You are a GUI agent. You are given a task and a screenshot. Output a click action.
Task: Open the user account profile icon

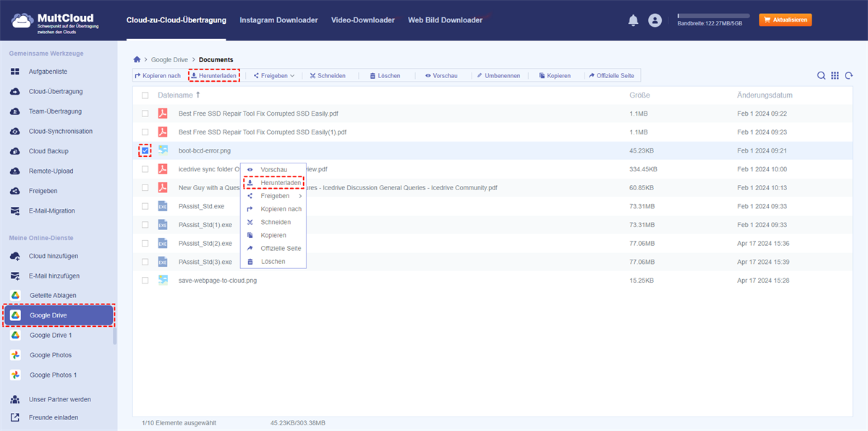tap(655, 20)
